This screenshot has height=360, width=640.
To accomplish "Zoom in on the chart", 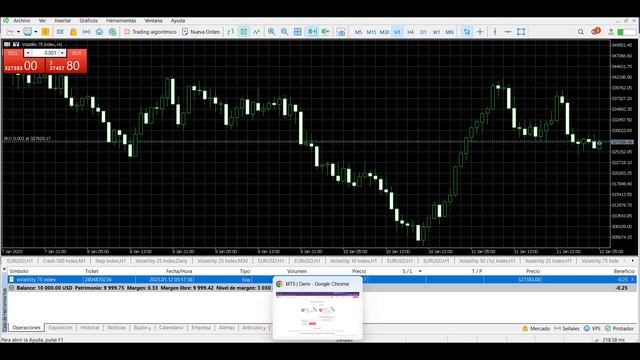I will point(271,31).
